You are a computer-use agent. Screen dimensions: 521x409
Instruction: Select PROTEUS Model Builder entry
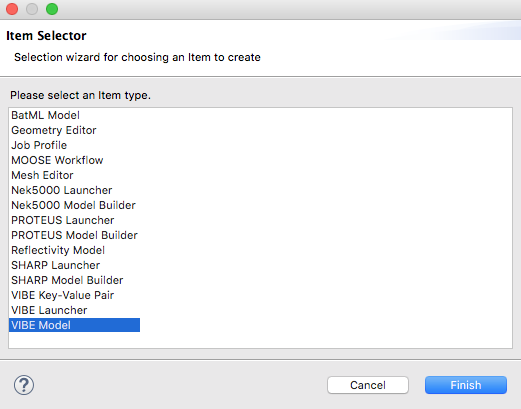pos(74,235)
